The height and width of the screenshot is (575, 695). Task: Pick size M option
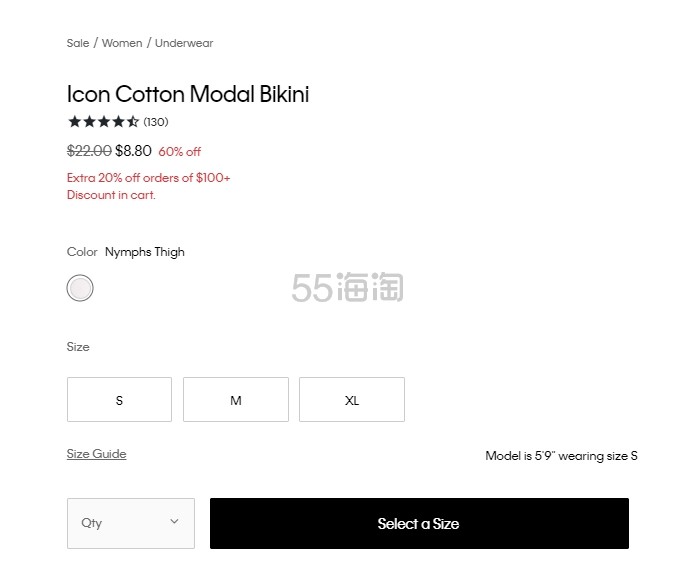pos(236,400)
